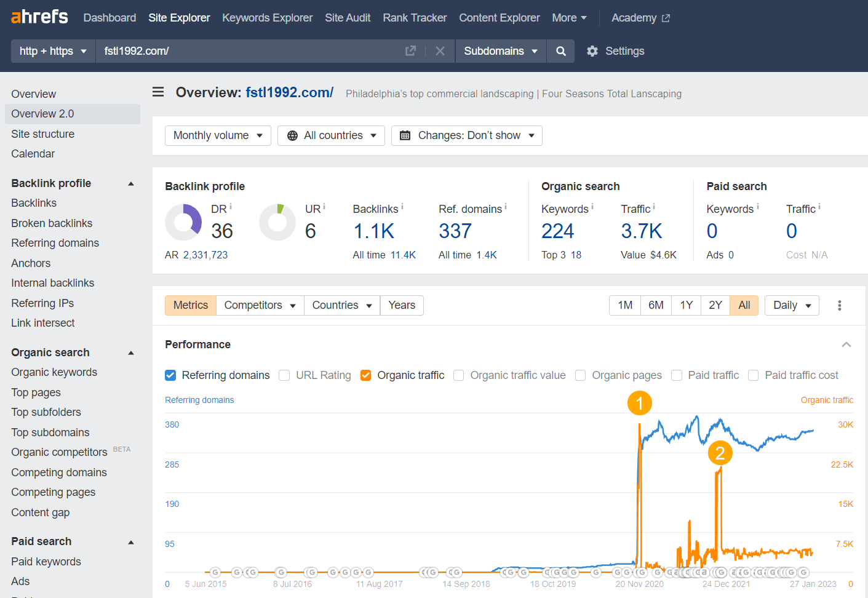Open the Monthly volume dropdown
Viewport: 868px width, 598px height.
pyautogui.click(x=218, y=135)
